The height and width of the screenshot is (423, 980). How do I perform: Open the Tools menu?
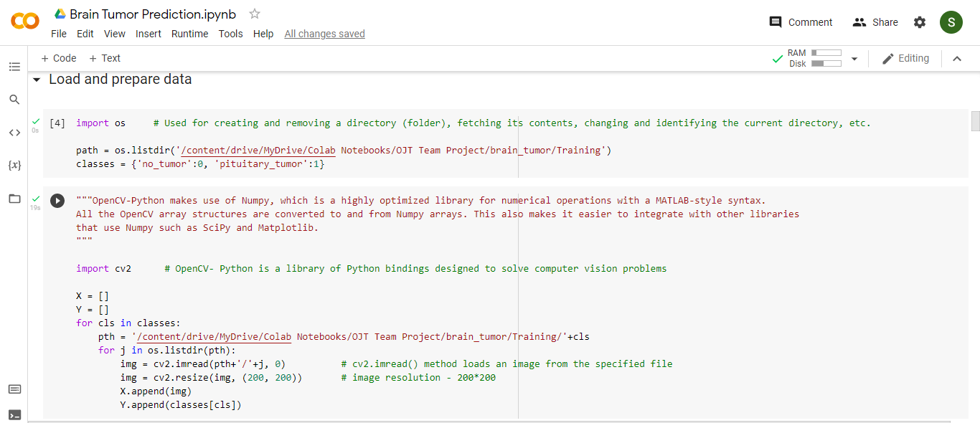pyautogui.click(x=230, y=34)
